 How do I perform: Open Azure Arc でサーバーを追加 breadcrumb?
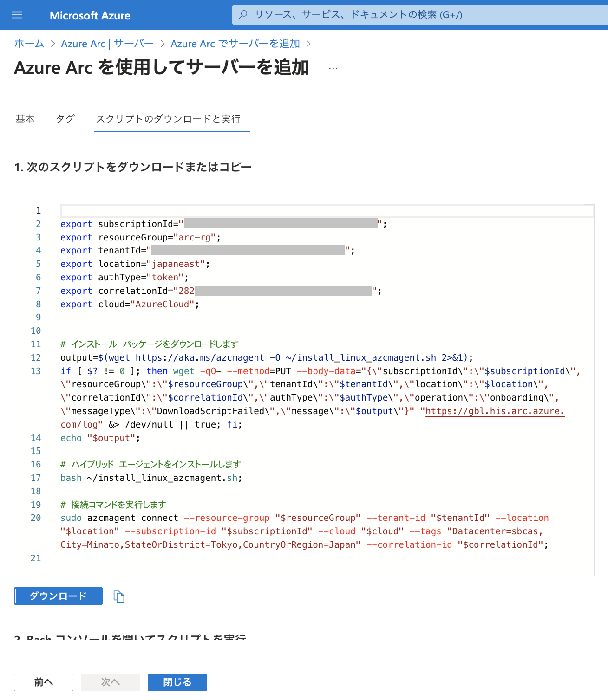click(235, 44)
